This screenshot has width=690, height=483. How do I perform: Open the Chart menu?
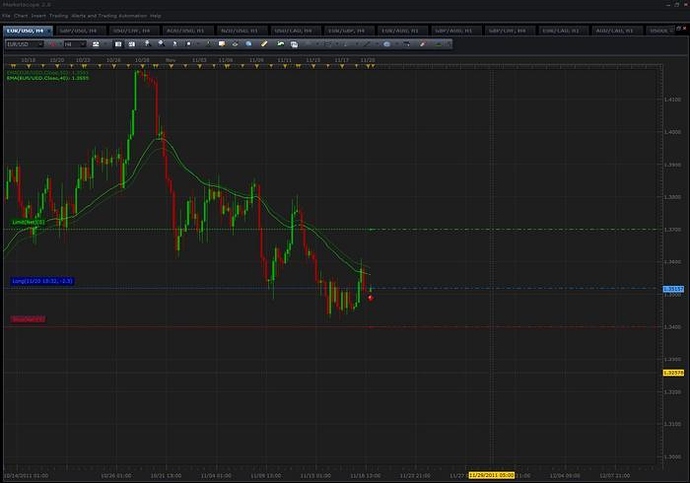tap(21, 16)
